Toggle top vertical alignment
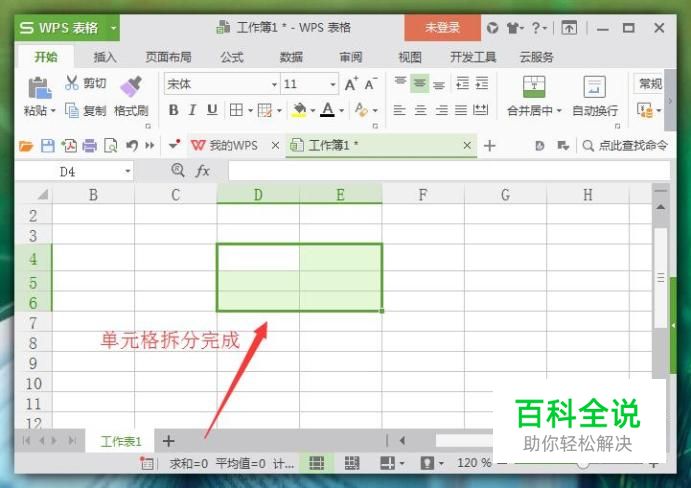 pyautogui.click(x=400, y=83)
